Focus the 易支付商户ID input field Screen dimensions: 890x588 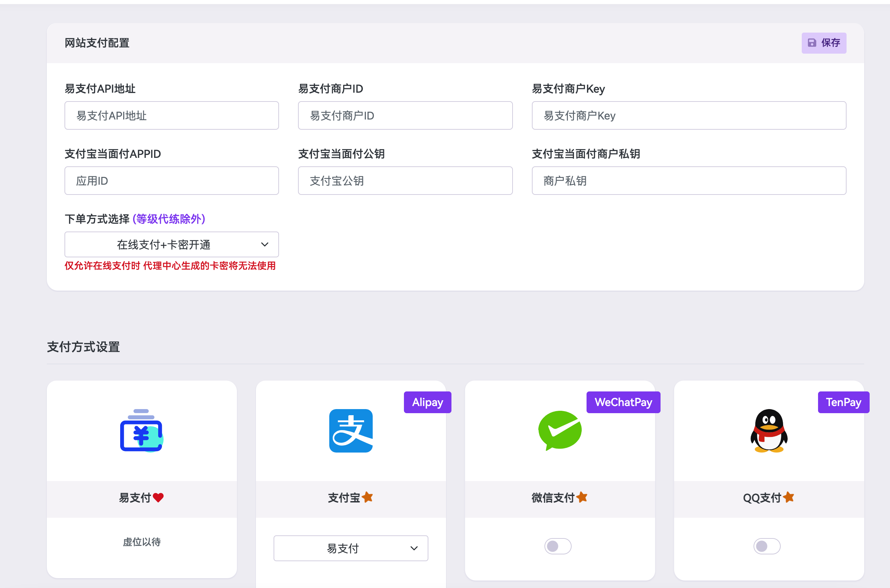pos(405,115)
